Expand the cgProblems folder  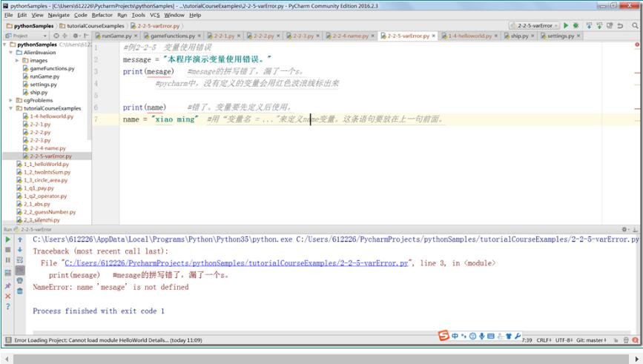(10, 100)
